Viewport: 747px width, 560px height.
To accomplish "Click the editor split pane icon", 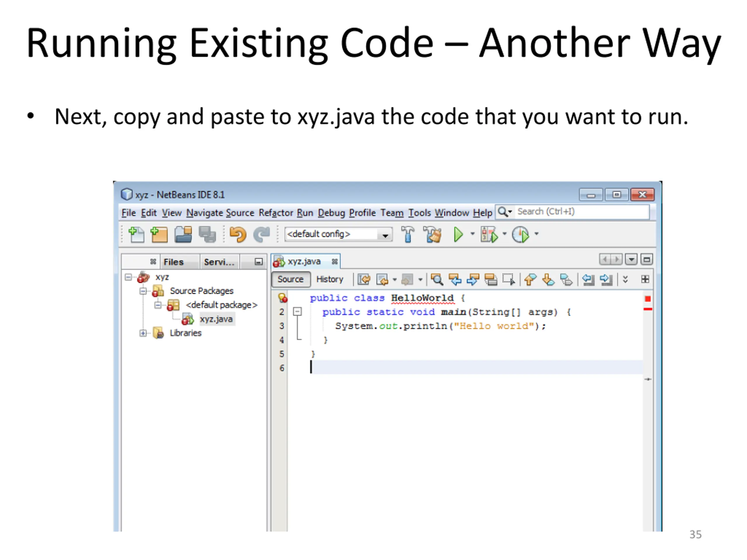I will pos(645,279).
